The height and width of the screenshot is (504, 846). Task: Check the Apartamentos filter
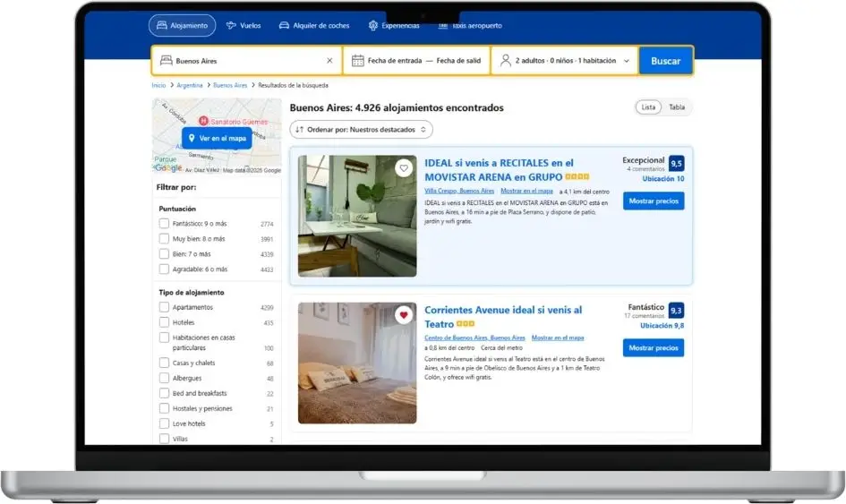click(164, 307)
